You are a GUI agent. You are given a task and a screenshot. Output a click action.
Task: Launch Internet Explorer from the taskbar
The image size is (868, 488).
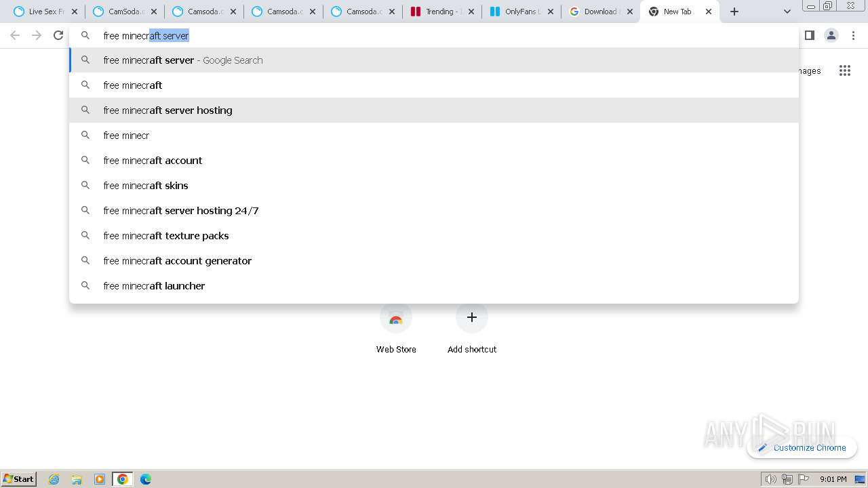tap(54, 479)
